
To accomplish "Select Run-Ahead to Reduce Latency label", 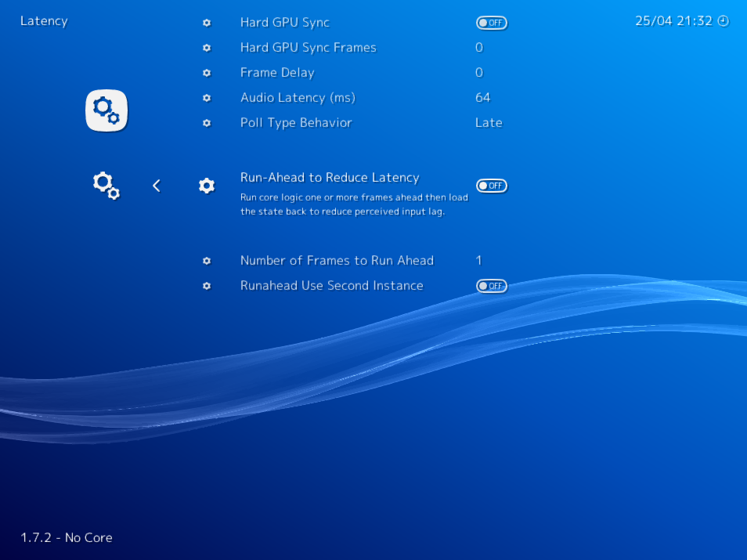I will [x=330, y=177].
